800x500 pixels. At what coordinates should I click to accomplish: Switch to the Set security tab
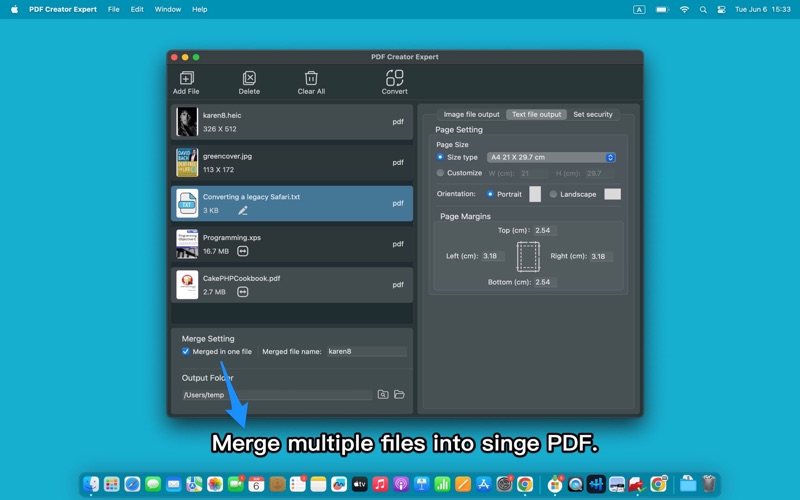[593, 114]
